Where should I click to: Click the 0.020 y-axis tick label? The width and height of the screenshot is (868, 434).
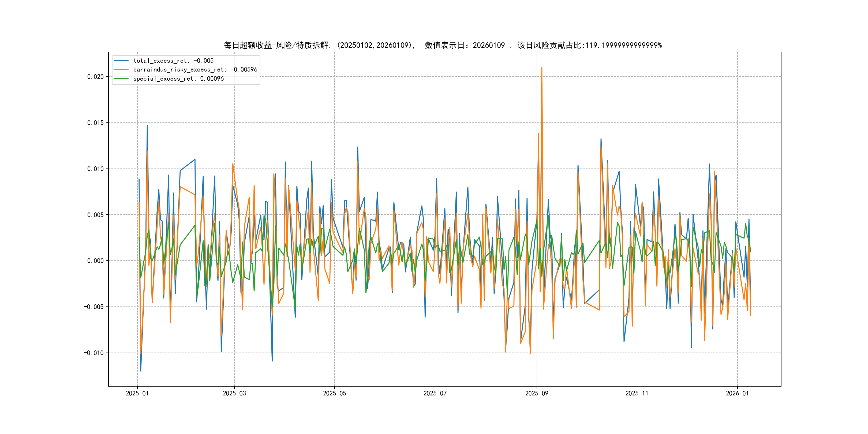(x=95, y=77)
